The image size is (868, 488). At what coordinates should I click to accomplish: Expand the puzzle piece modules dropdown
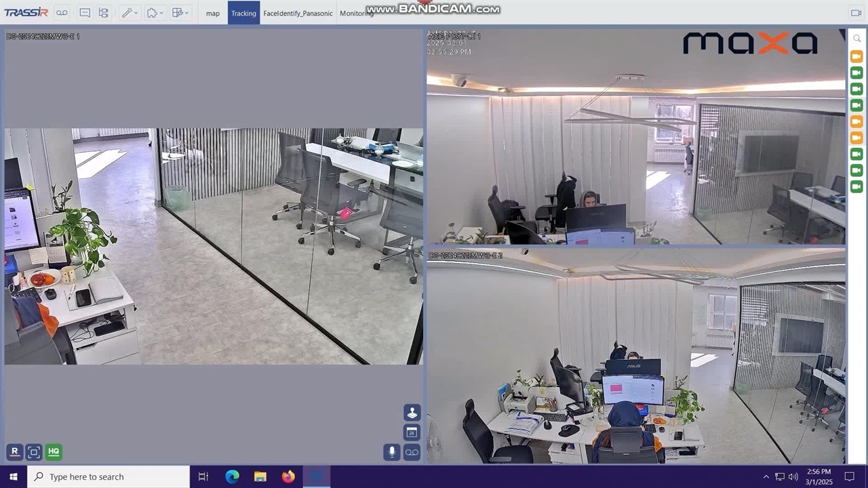[155, 13]
